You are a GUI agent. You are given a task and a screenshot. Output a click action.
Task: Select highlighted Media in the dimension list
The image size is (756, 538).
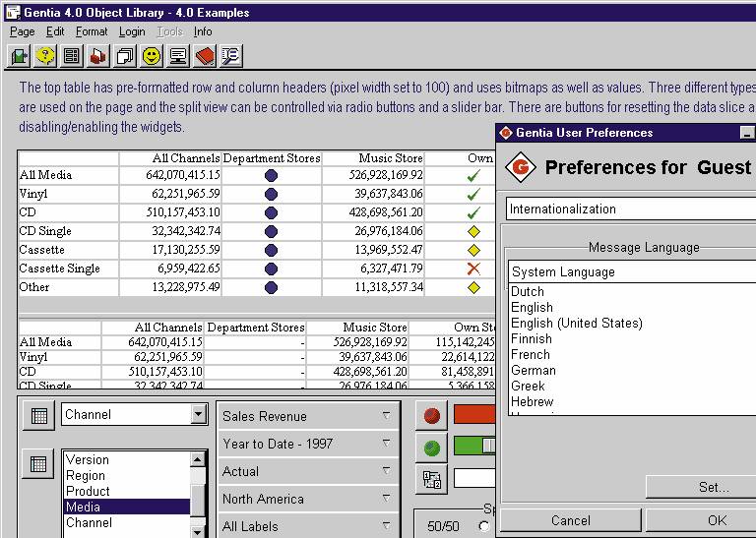coord(127,508)
